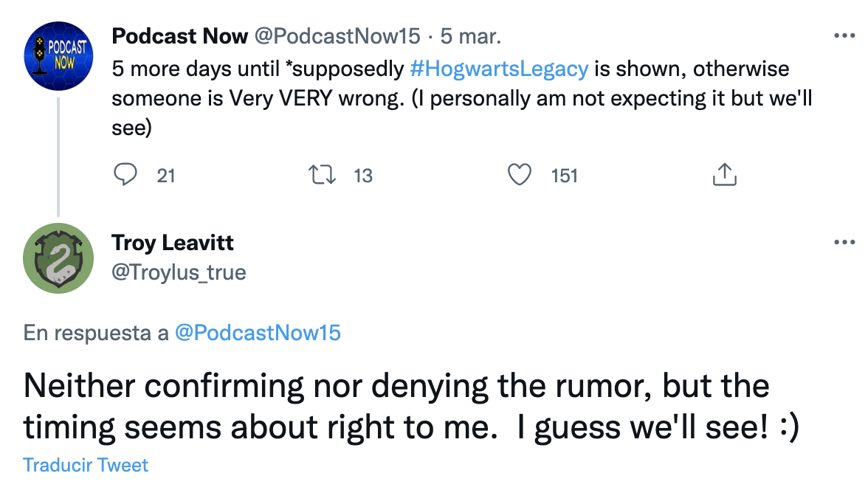Click @PodcastNow15 in the 'En respuesta a' line
The width and height of the screenshot is (868, 490).
(258, 333)
